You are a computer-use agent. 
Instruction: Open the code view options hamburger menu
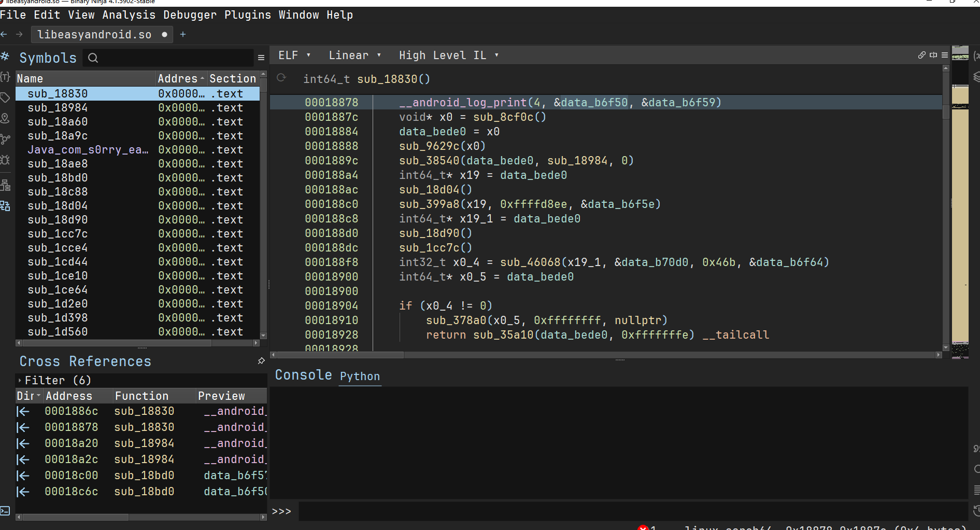(945, 55)
